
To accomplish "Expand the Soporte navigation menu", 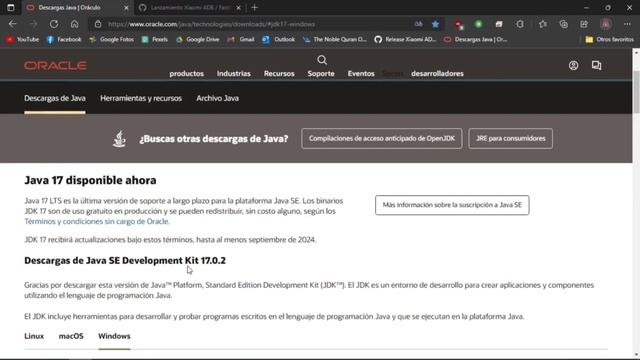I will tap(321, 73).
